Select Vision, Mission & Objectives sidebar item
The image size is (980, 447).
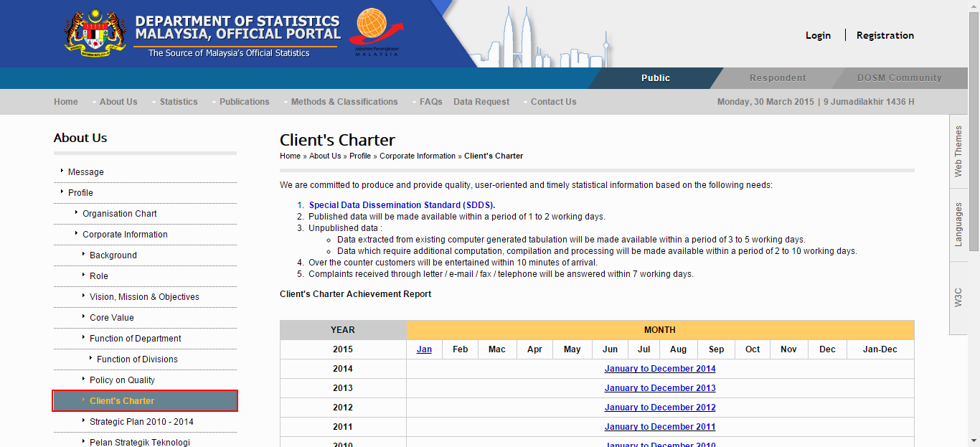144,297
